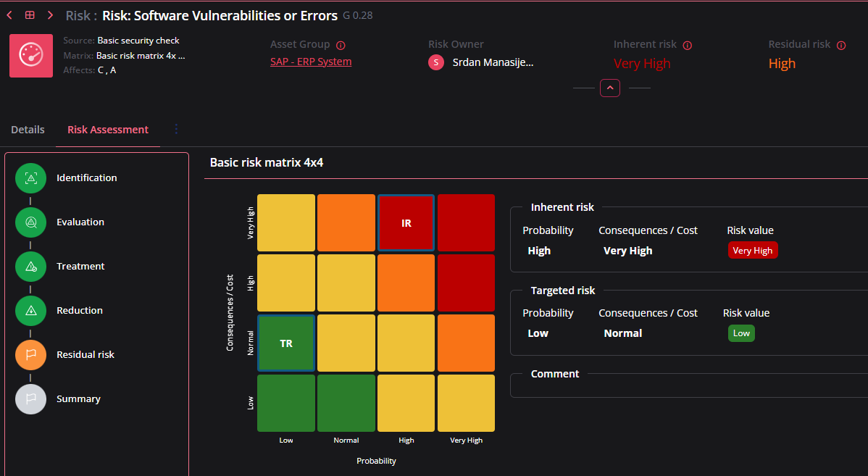Image resolution: width=868 pixels, height=476 pixels.
Task: Click the IR cell in risk matrix
Action: click(406, 223)
